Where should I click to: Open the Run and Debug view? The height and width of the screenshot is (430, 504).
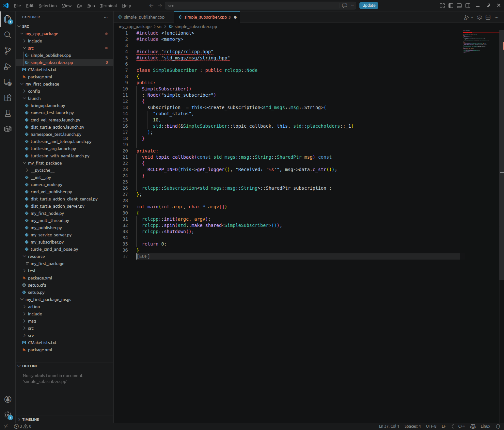[8, 67]
